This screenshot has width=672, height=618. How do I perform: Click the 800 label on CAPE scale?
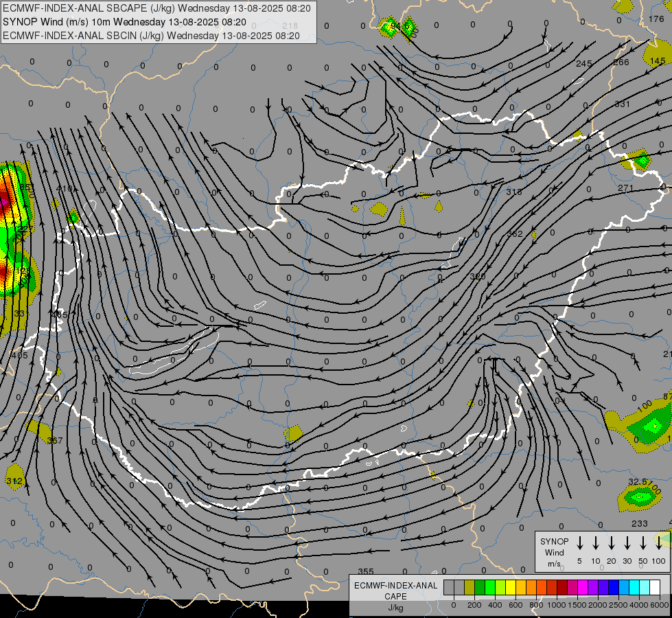[536, 605]
